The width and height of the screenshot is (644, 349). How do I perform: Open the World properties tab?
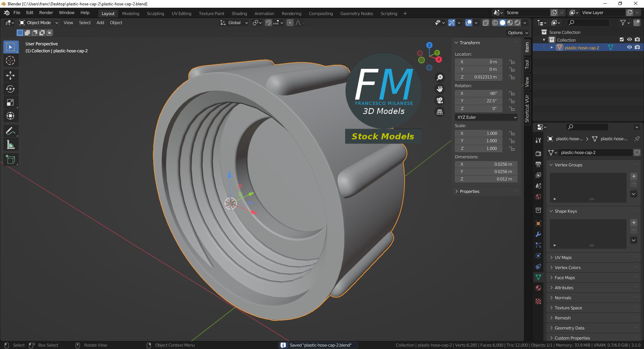538,196
